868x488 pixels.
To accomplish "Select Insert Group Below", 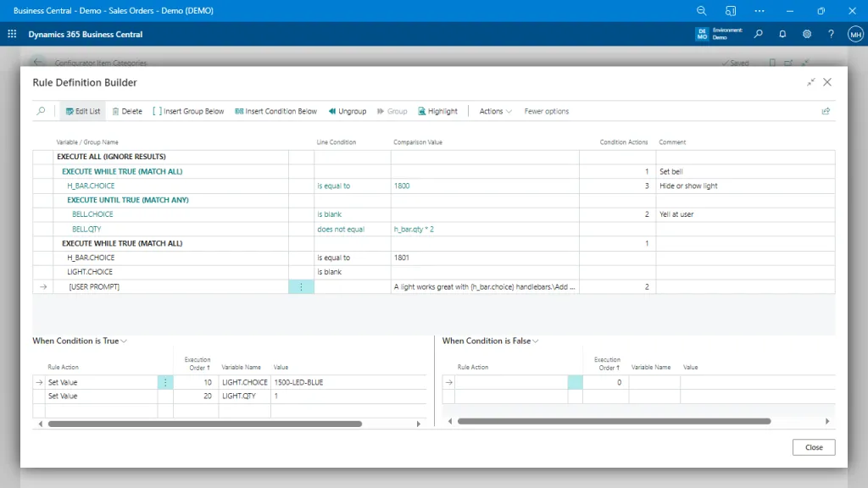I will coord(188,111).
